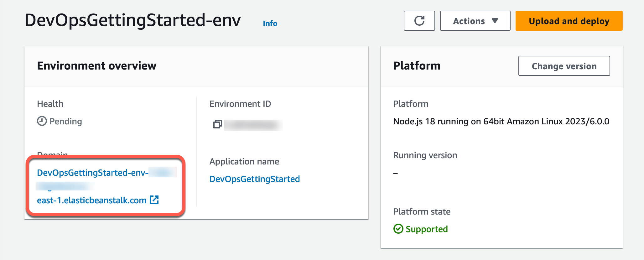644x260 pixels.
Task: Select the Pending health status text
Action: click(x=66, y=121)
